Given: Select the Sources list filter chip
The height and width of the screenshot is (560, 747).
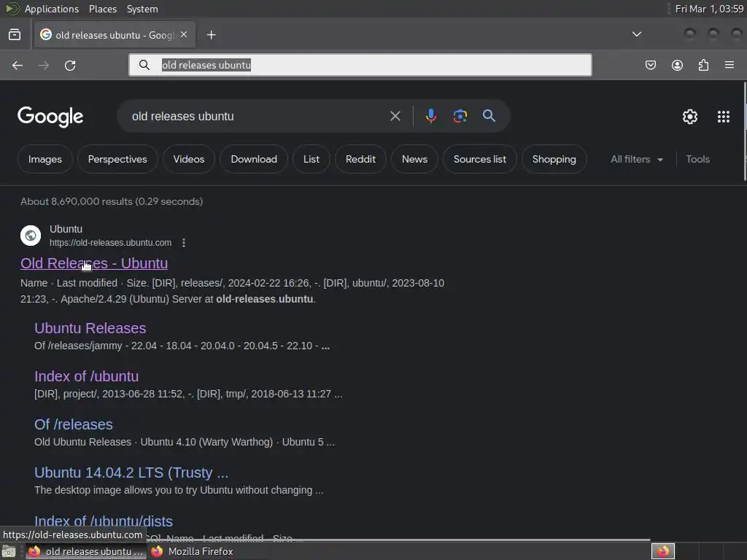Looking at the screenshot, I should (x=479, y=159).
